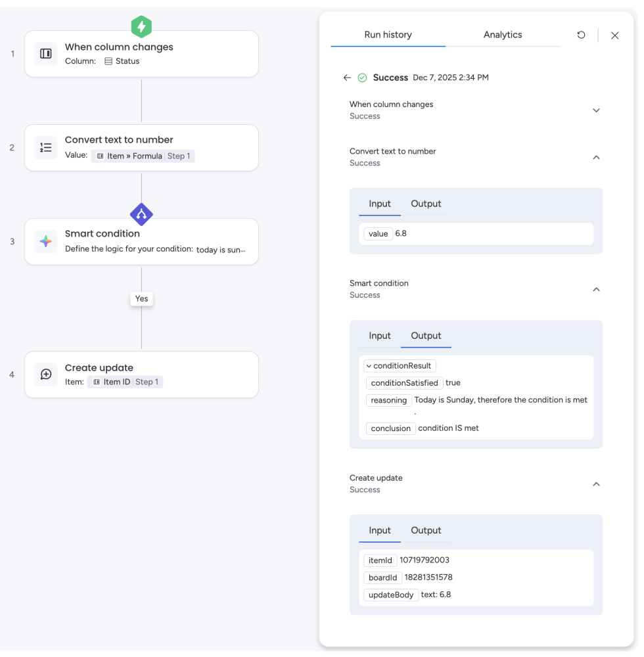Click the refresh run history icon
The width and height of the screenshot is (644, 657).
581,35
